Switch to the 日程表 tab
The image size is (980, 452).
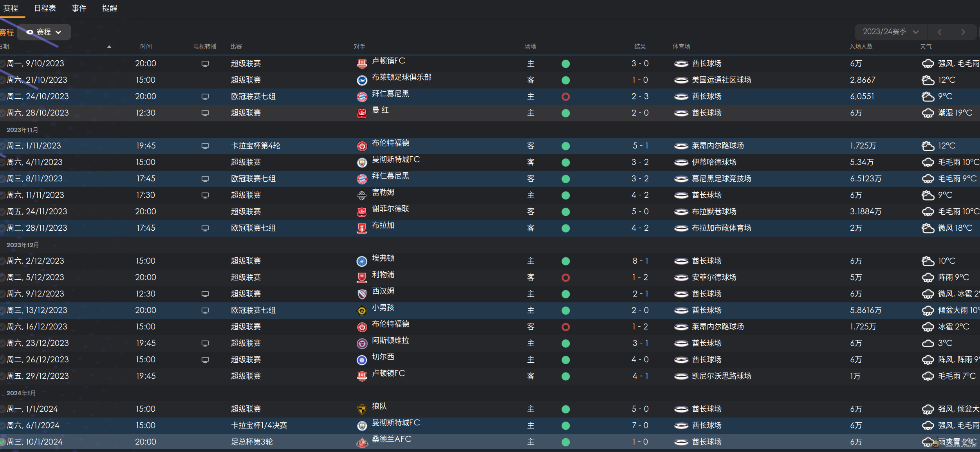coord(45,8)
